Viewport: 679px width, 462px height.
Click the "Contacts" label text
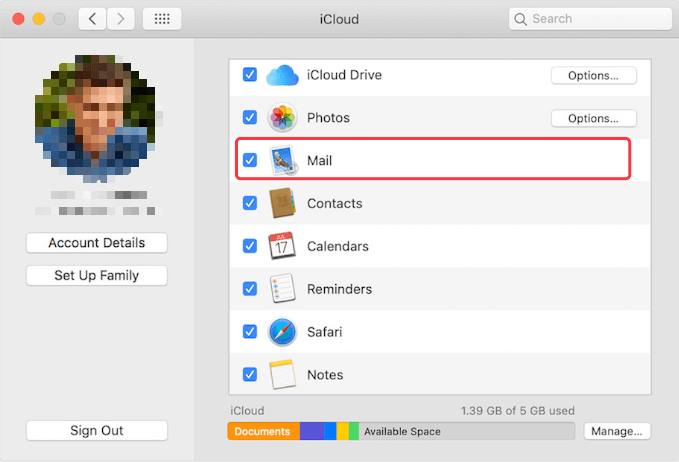[x=335, y=204]
